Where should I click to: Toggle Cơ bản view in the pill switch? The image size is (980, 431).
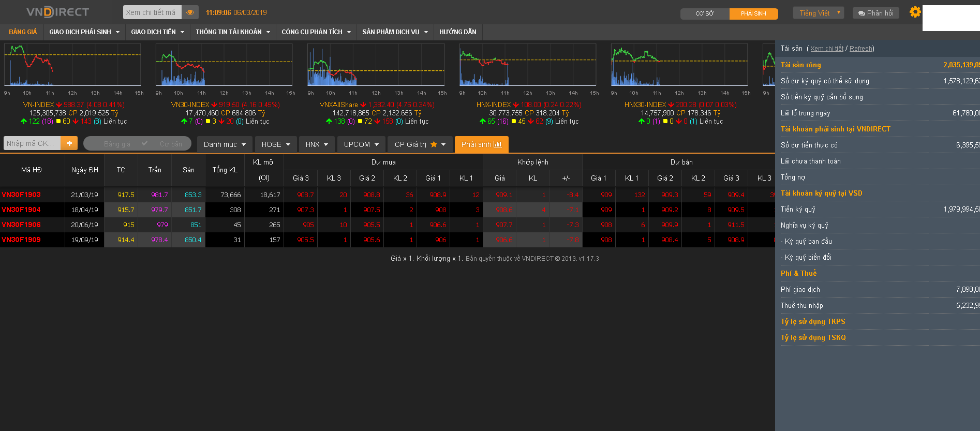click(x=171, y=144)
